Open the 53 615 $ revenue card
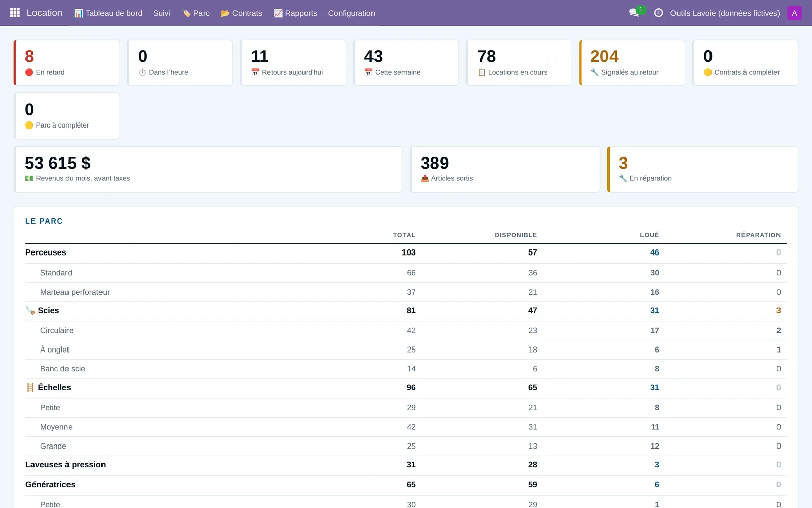Viewport: 812px width, 508px height. (208, 169)
